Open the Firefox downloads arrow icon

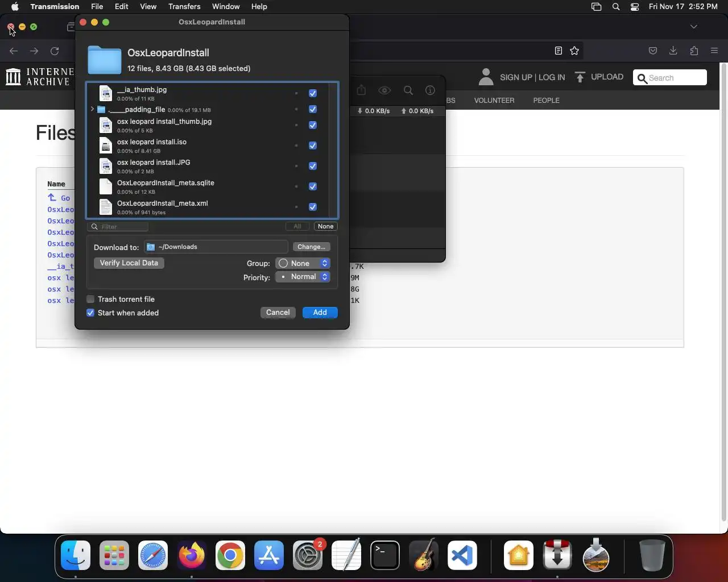tap(673, 51)
